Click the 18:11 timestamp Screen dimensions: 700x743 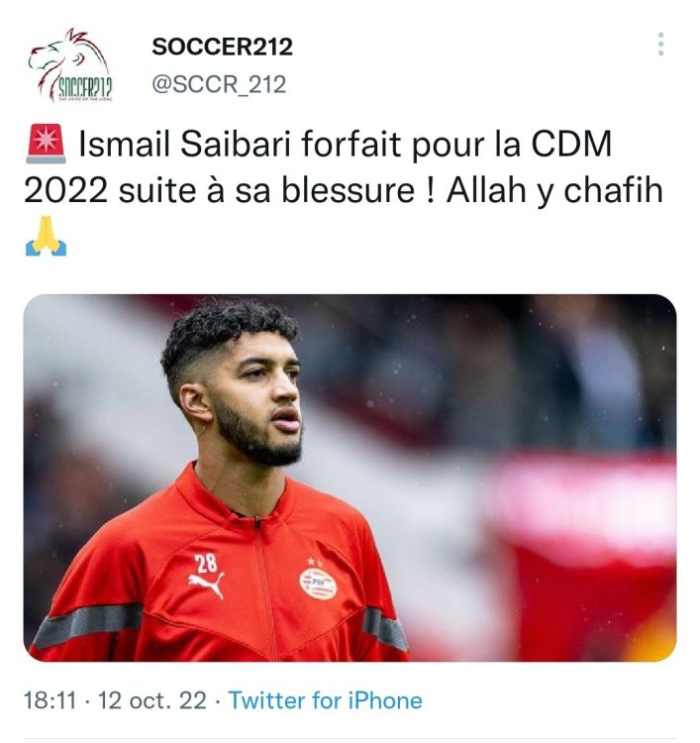[x=50, y=700]
